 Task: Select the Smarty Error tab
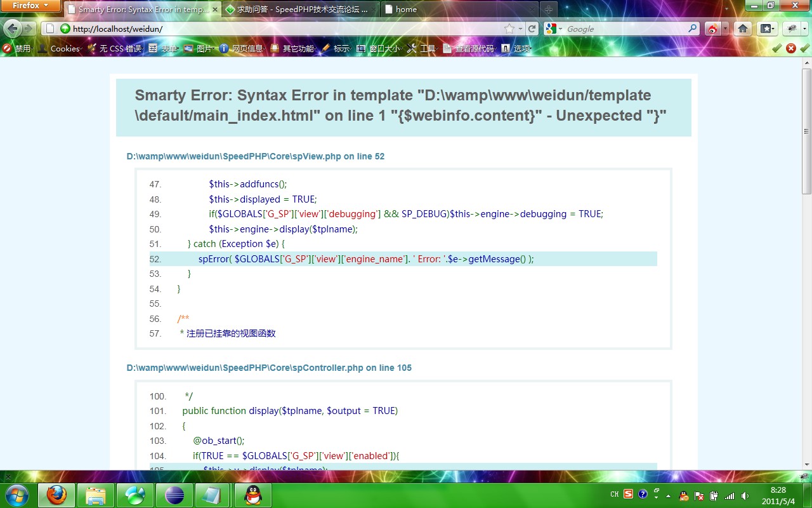click(143, 10)
